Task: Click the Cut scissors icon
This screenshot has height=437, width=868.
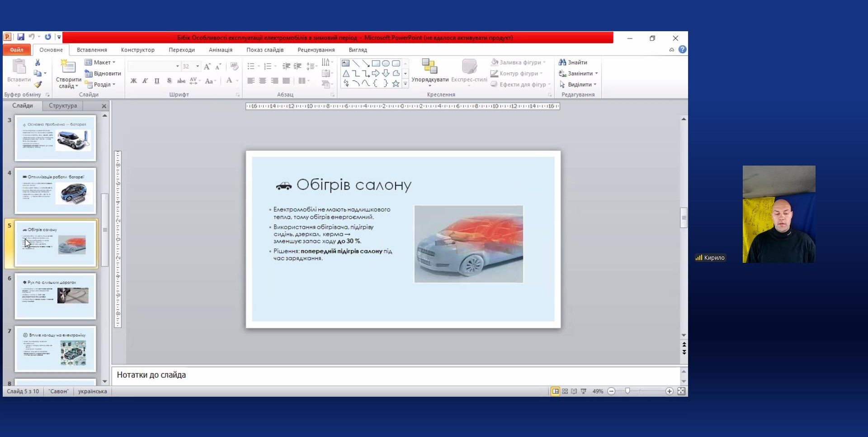Action: coord(38,62)
